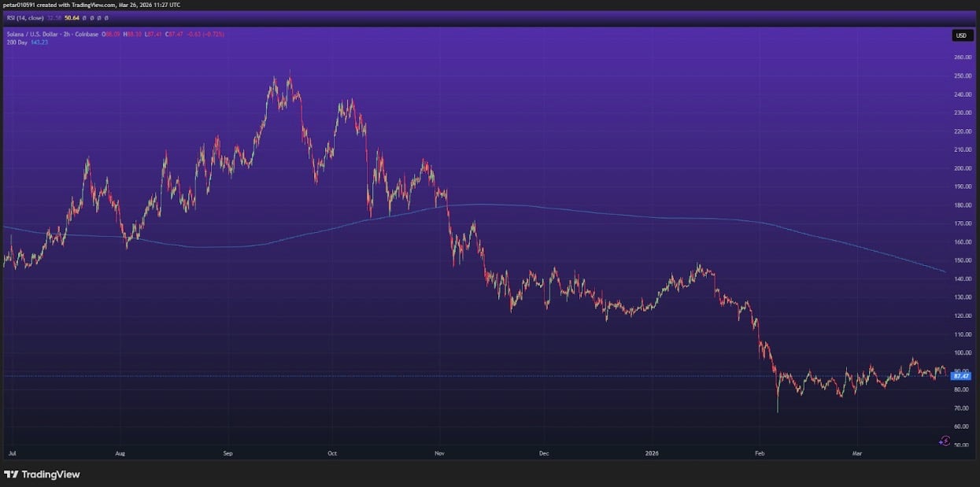Click the Dec label on time axis
Screen dimensions: 980x487
coord(543,454)
